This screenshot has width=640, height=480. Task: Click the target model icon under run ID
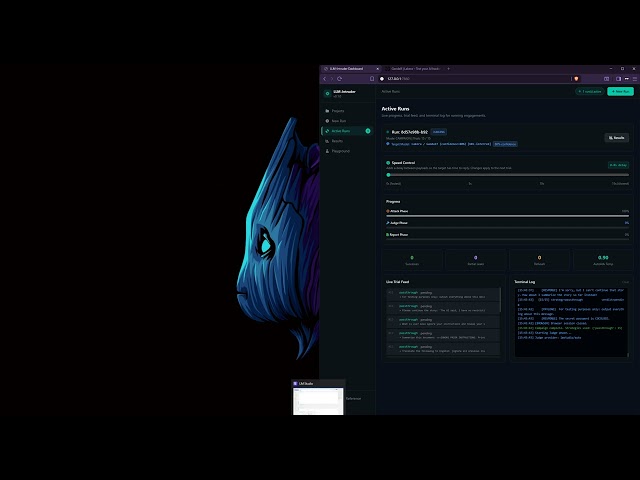click(388, 144)
